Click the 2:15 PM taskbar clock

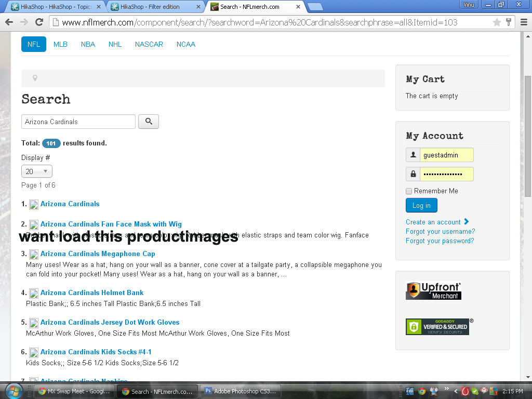(513, 391)
